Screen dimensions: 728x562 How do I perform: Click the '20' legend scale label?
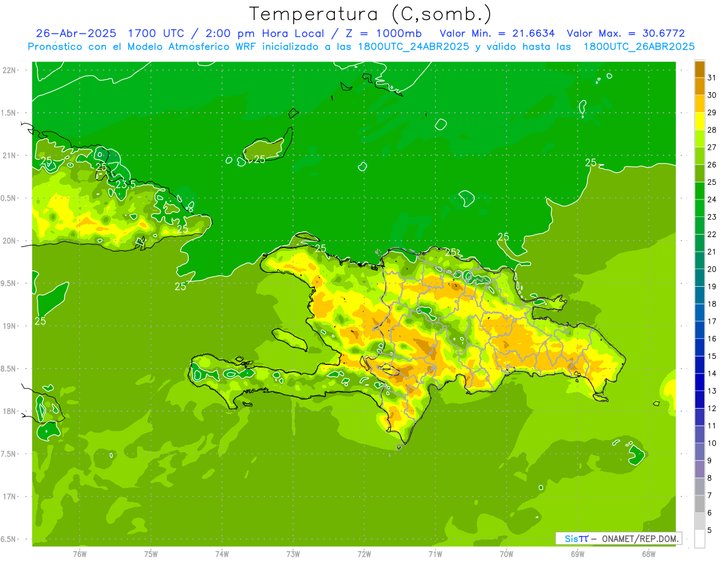click(x=712, y=269)
